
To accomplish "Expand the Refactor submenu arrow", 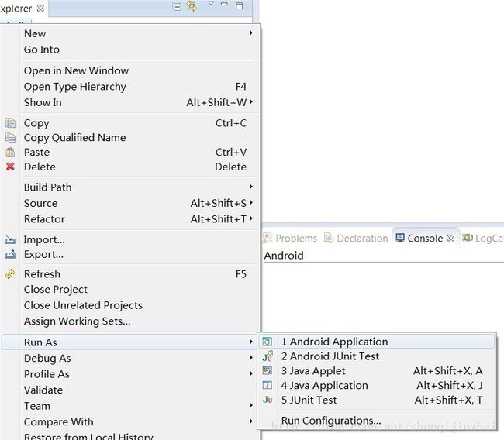I will [251, 218].
